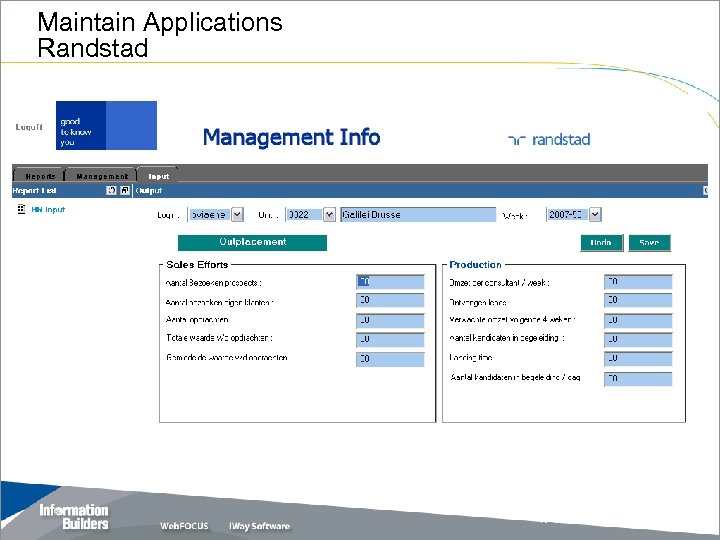Focus the Aantal kandidaten in begeleiding / cag input

(x=638, y=379)
